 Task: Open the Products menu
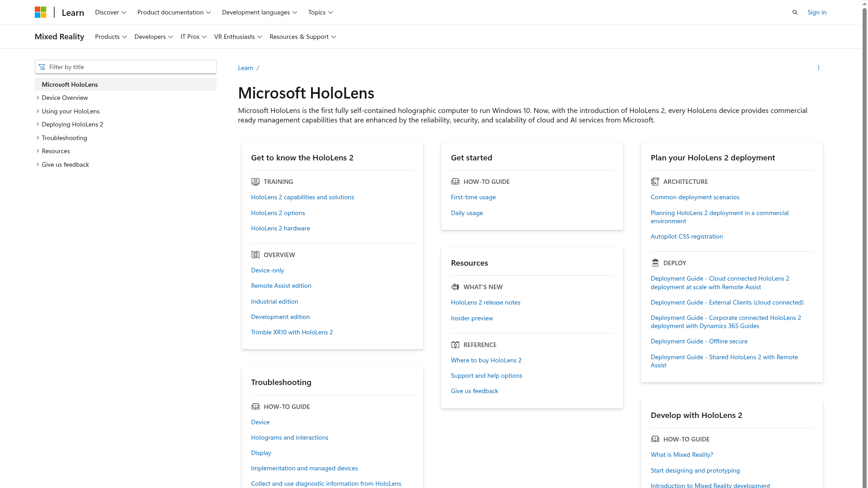(111, 37)
